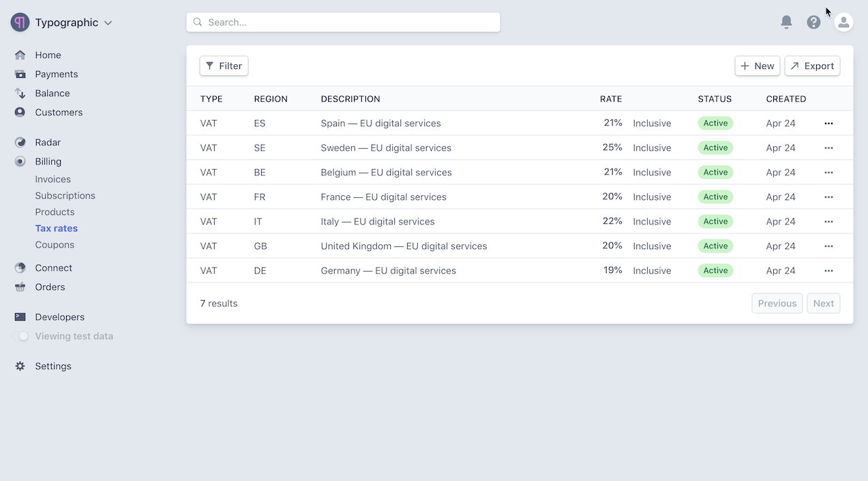The height and width of the screenshot is (481, 868).
Task: Click the Active badge in Spain row
Action: pyautogui.click(x=715, y=123)
